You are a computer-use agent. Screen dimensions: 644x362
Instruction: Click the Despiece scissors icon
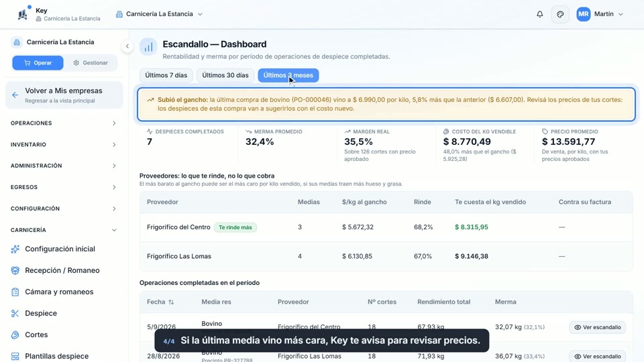(x=15, y=313)
